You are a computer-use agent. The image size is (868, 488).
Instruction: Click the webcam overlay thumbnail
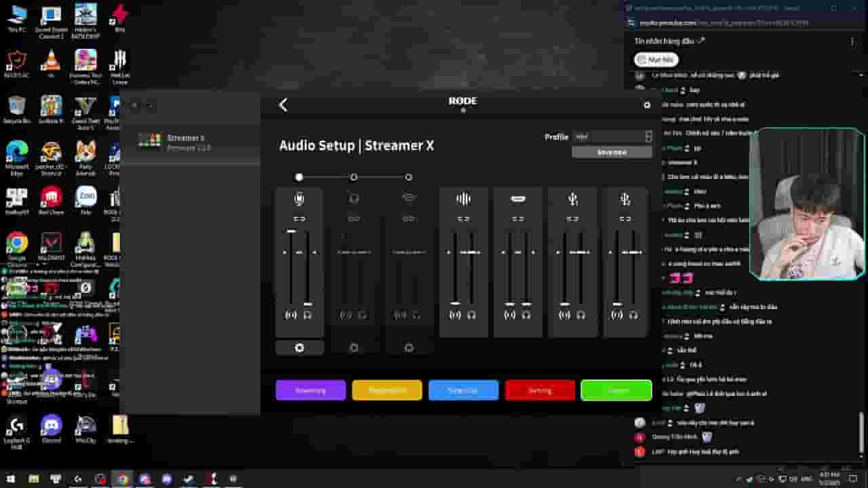coord(807,203)
